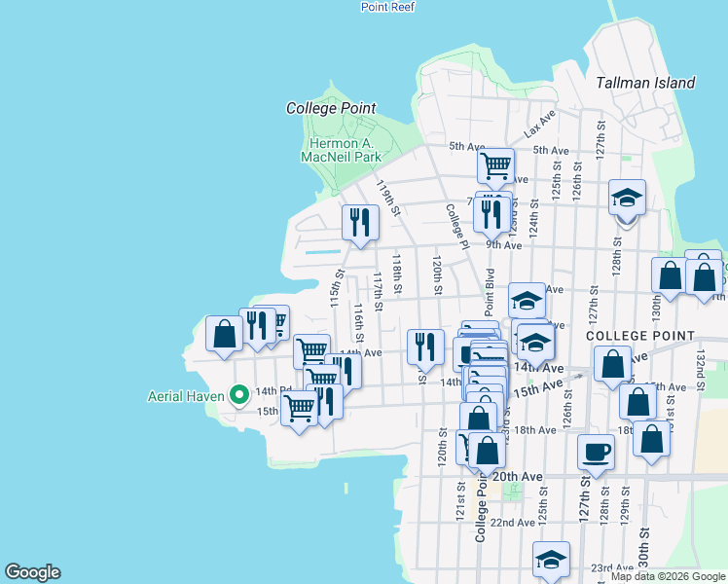Click the Map data ©2026 Google attribution
728x584 pixels.
(668, 576)
